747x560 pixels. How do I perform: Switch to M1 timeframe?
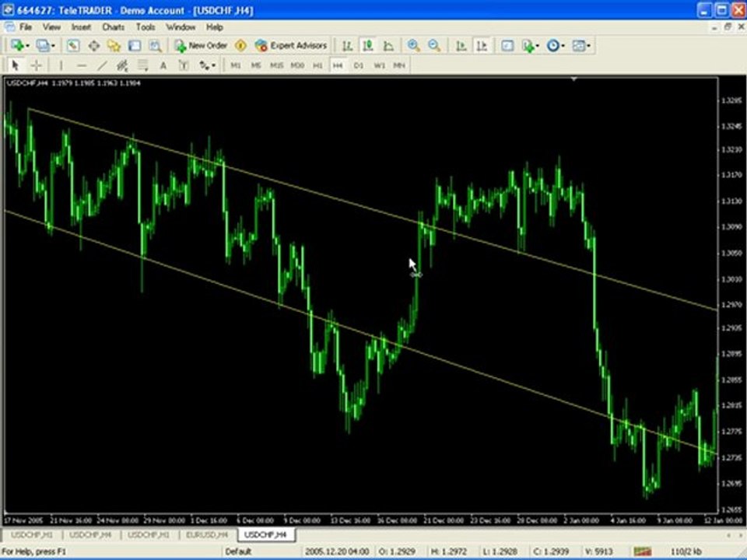236,65
